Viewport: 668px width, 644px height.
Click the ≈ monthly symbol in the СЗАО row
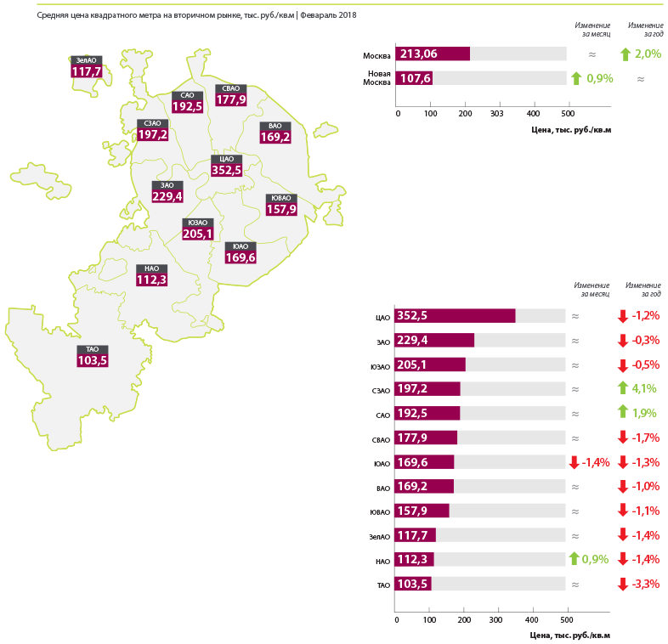tap(575, 389)
